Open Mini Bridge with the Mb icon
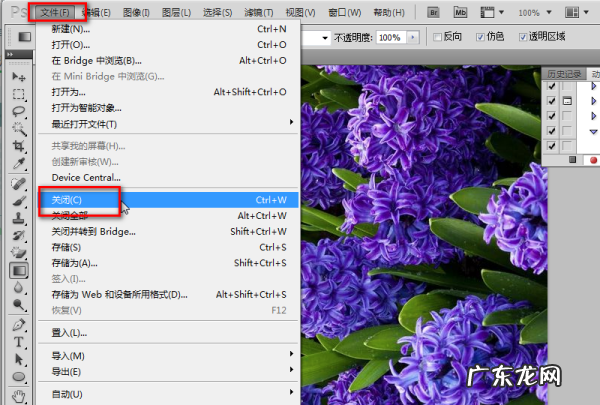 [460, 13]
